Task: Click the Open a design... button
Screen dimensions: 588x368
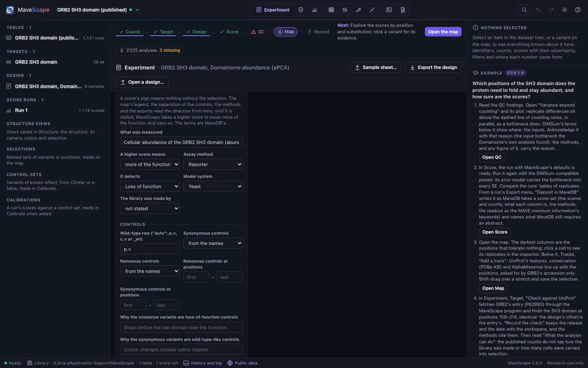Action: pyautogui.click(x=142, y=82)
